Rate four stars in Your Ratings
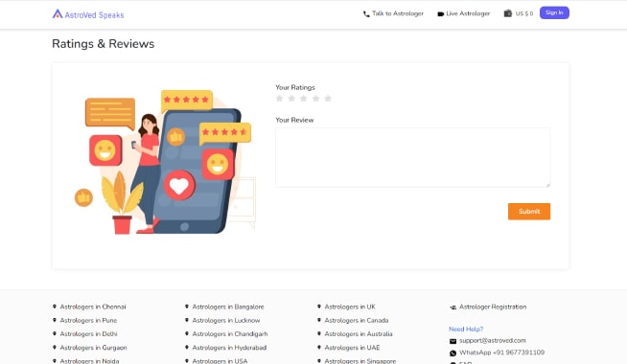This screenshot has height=364, width=627. point(316,99)
